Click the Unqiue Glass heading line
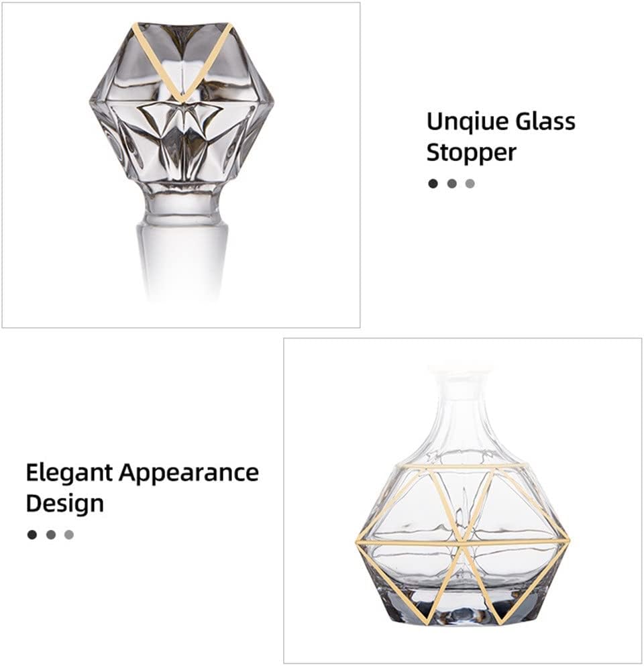Screen dimensions: 644x666 [x=501, y=122]
